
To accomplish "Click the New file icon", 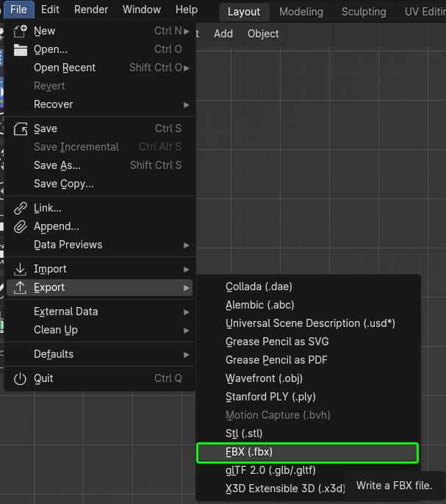I will [x=21, y=31].
